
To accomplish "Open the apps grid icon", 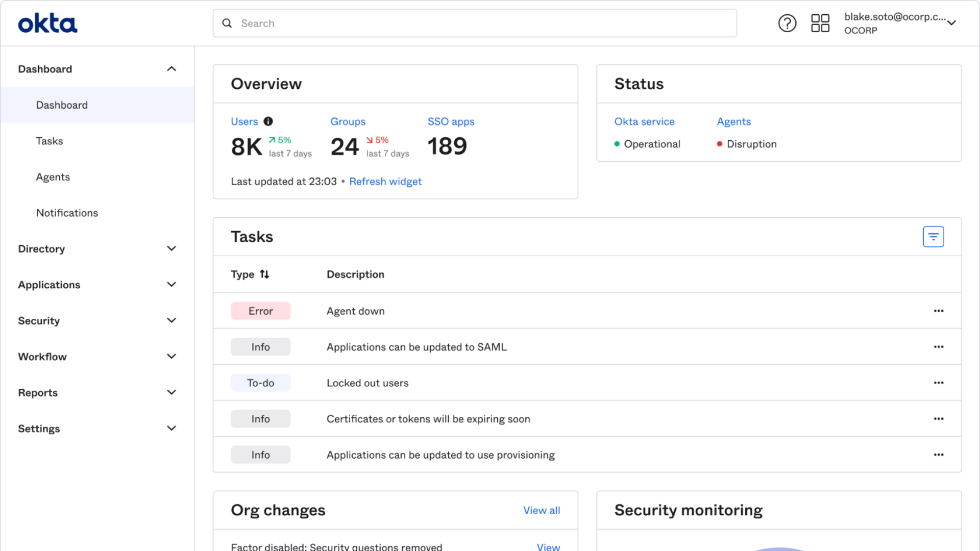I will pyautogui.click(x=820, y=23).
